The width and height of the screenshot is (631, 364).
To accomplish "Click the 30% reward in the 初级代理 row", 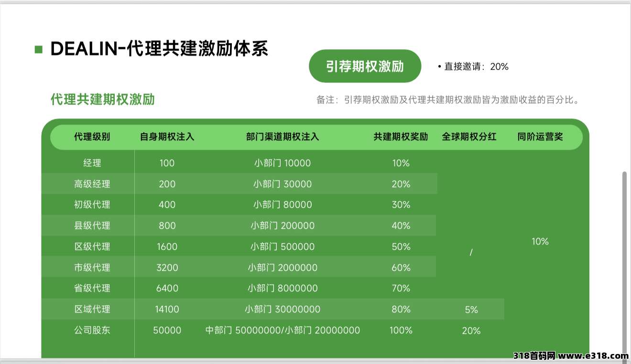I will click(401, 204).
